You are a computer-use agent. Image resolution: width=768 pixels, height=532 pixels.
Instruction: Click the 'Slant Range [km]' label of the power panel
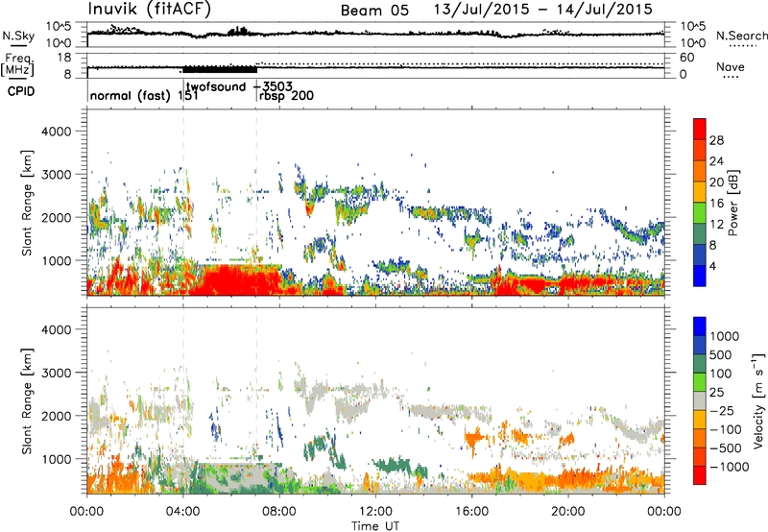coord(27,203)
